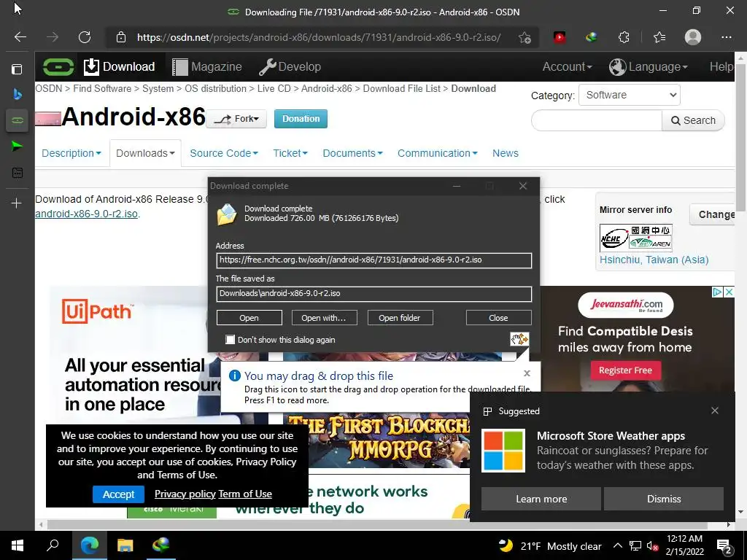Click Close in Download complete dialog
This screenshot has width=747, height=560.
tap(498, 318)
